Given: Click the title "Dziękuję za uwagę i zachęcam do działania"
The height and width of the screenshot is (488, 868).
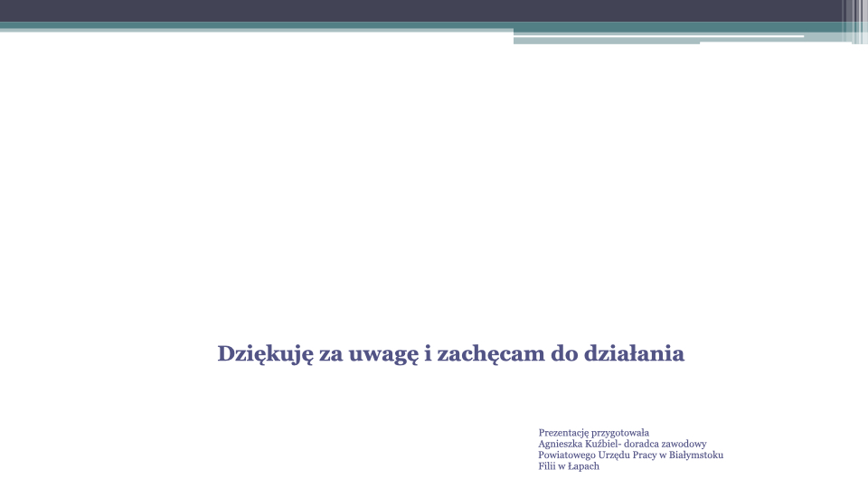Looking at the screenshot, I should click(x=450, y=354).
